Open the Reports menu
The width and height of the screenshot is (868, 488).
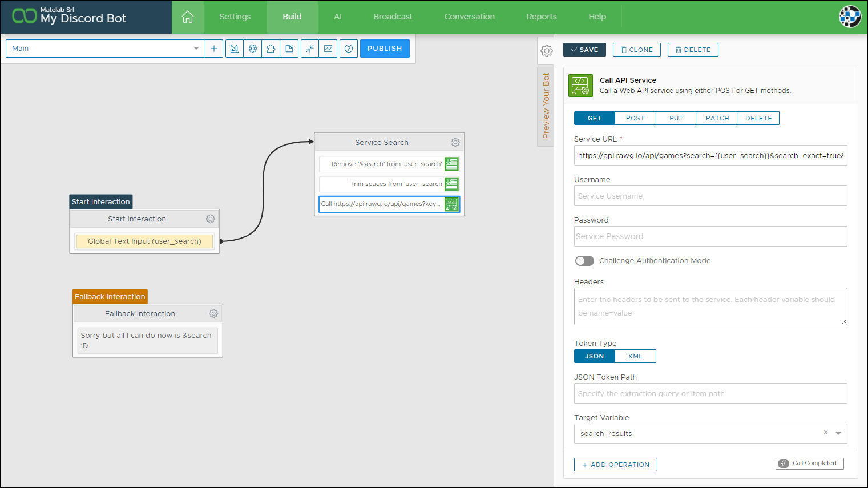[x=542, y=17]
